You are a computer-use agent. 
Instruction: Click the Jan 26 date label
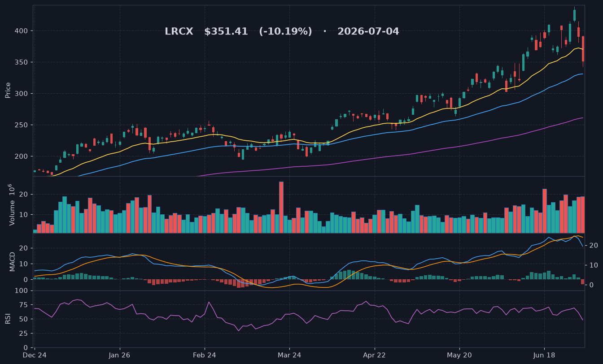click(x=120, y=355)
